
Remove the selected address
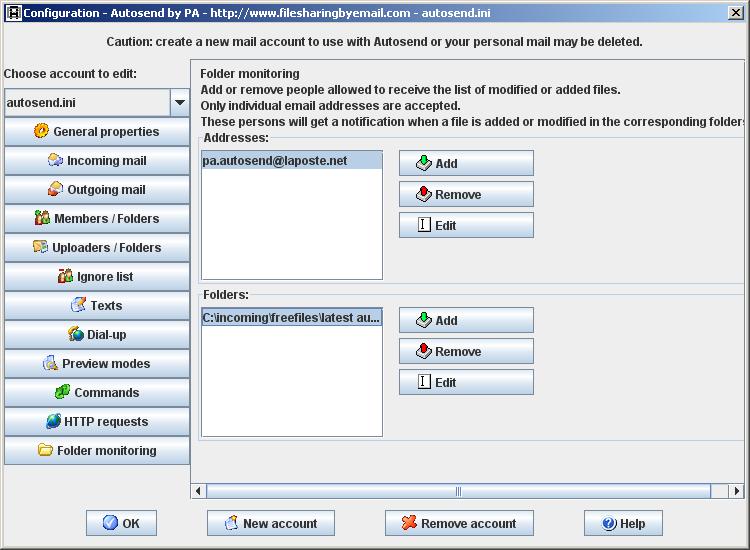click(x=466, y=194)
